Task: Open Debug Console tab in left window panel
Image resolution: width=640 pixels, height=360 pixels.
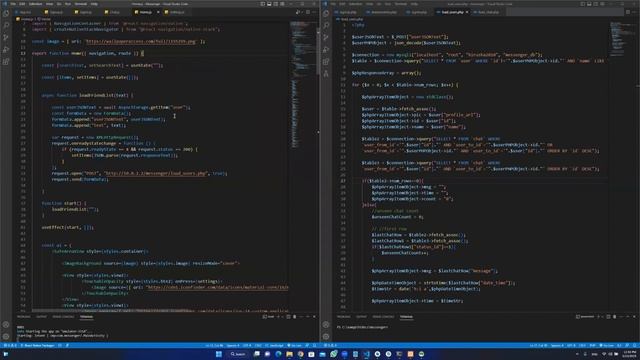Action: (x=63, y=317)
